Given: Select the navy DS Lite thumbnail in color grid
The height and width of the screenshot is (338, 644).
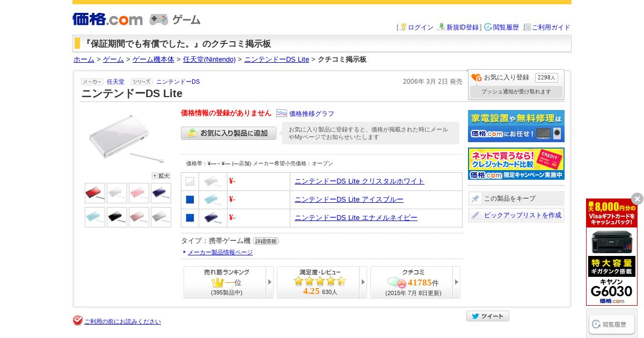Looking at the screenshot, I should pyautogui.click(x=161, y=193).
